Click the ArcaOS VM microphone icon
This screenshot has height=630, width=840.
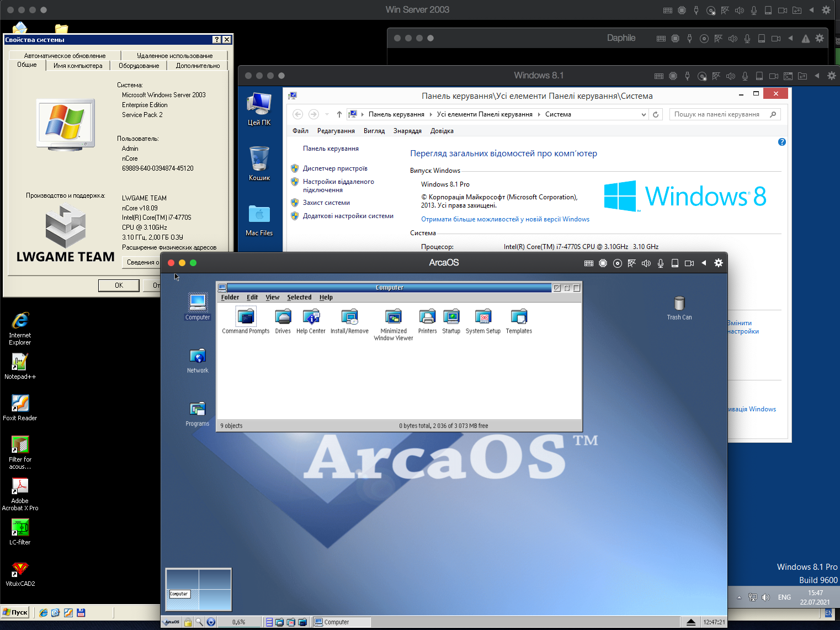[661, 263]
